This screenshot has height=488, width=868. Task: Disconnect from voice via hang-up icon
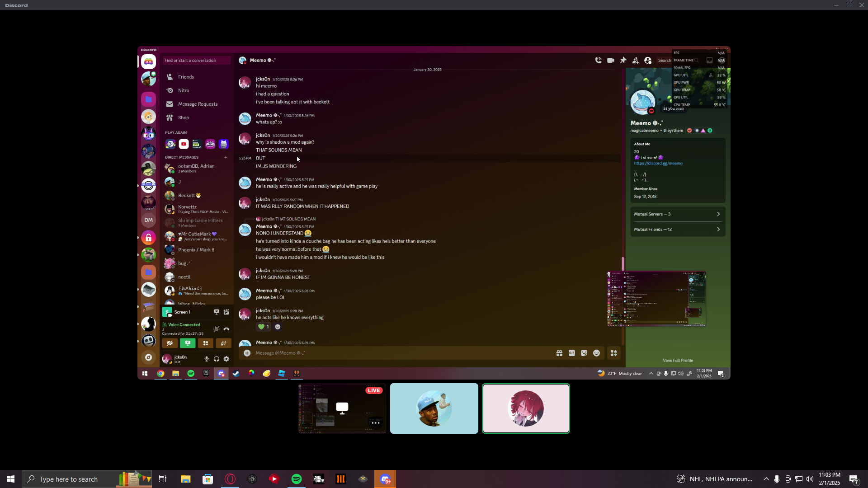[x=226, y=329]
